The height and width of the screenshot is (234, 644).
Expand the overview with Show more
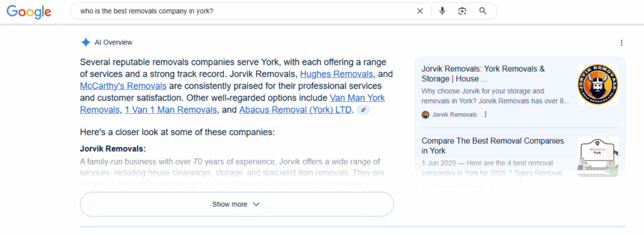(x=236, y=204)
